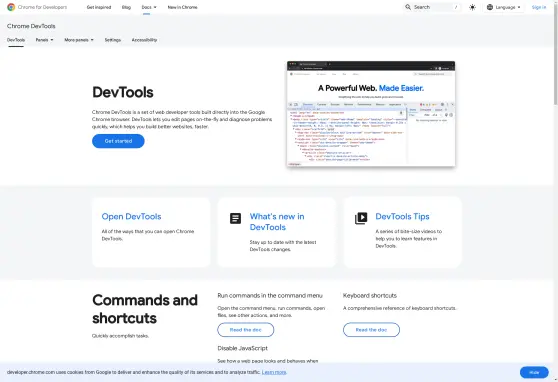The width and height of the screenshot is (558, 382).
Task: Click Learn more in cookie banner
Action: [274, 372]
